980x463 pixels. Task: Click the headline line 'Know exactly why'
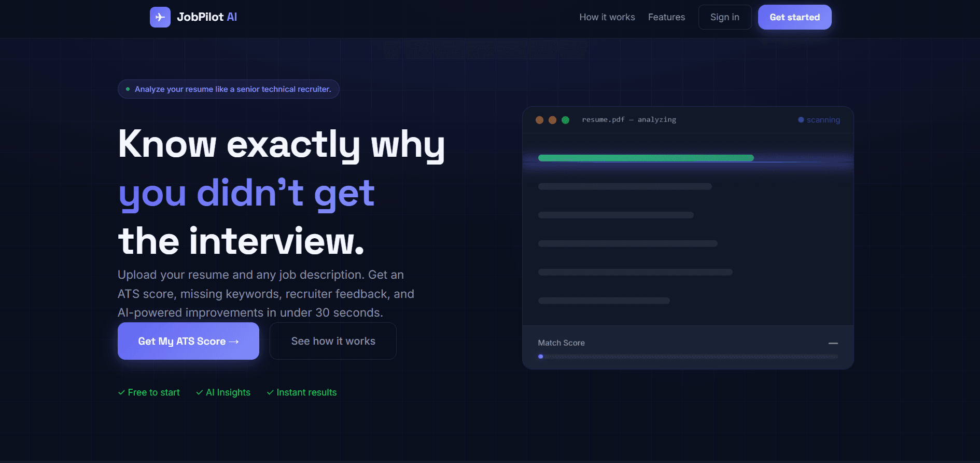[x=282, y=144]
